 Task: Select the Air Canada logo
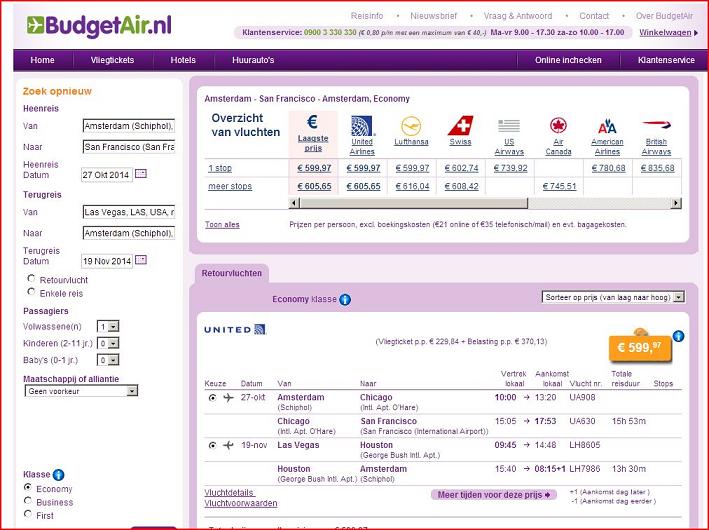pos(558,125)
